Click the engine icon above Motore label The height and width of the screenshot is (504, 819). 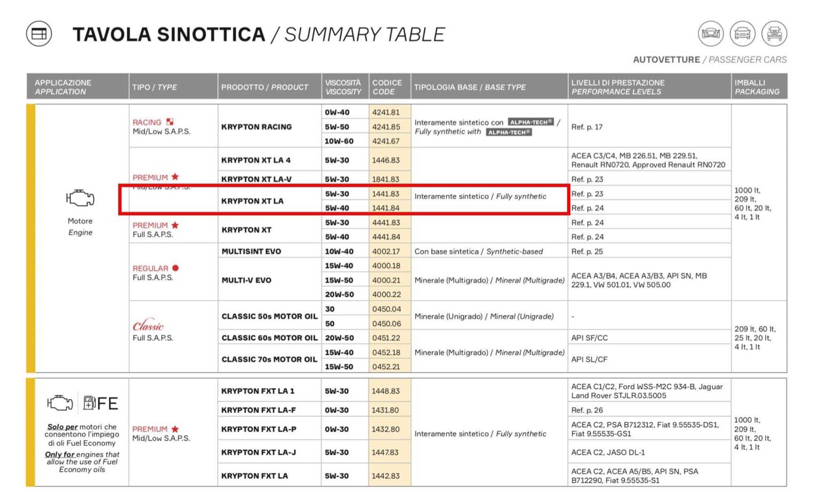(80, 198)
